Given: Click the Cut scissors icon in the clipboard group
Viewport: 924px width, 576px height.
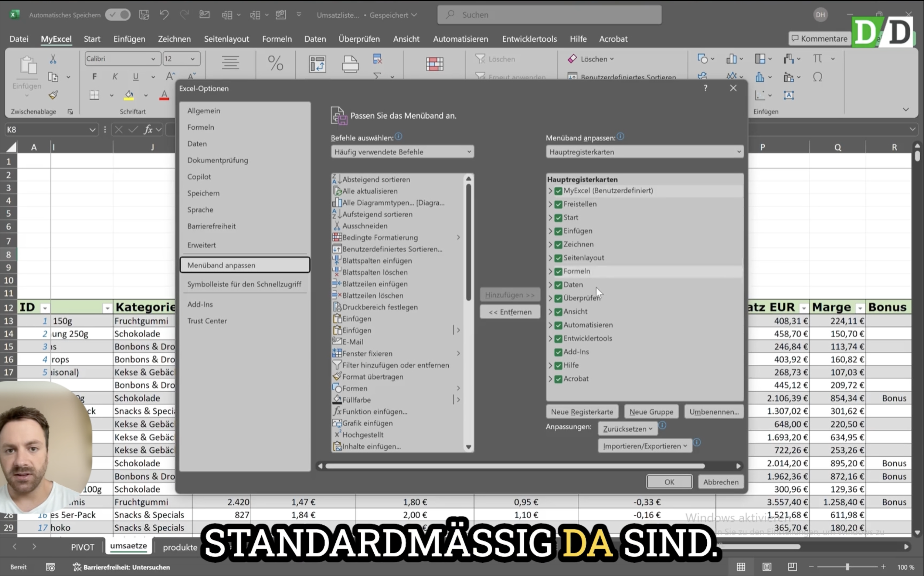Looking at the screenshot, I should [53, 59].
